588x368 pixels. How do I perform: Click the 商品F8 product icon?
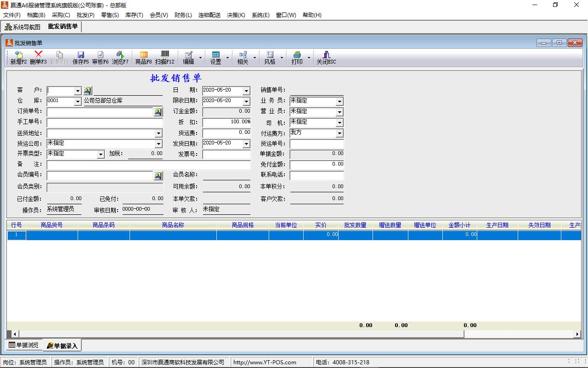[143, 57]
